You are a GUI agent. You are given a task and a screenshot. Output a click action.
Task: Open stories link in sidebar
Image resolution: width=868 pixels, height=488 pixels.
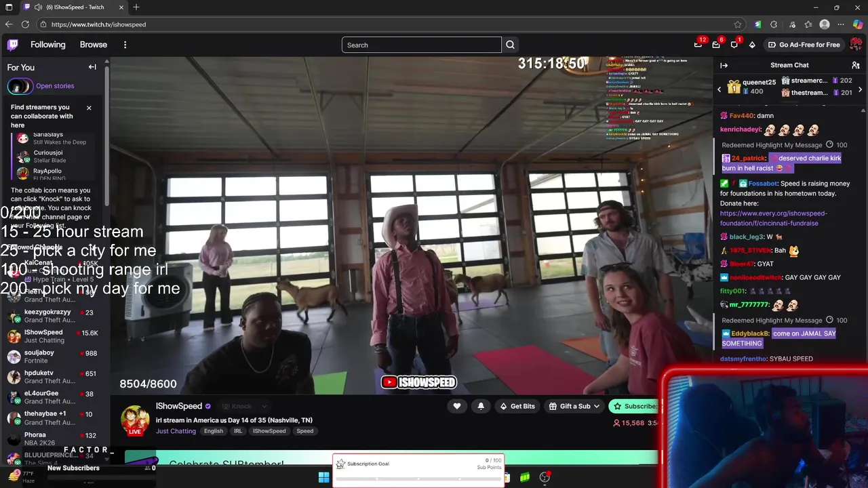pos(55,86)
